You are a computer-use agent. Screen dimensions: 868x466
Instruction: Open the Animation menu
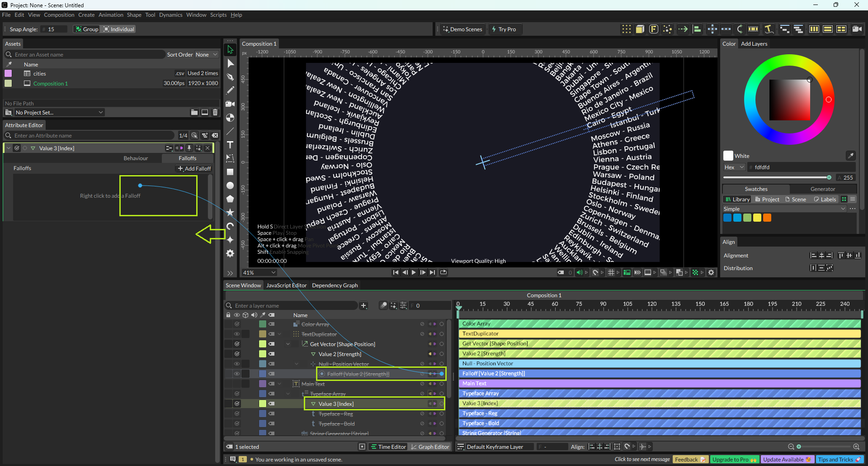111,15
